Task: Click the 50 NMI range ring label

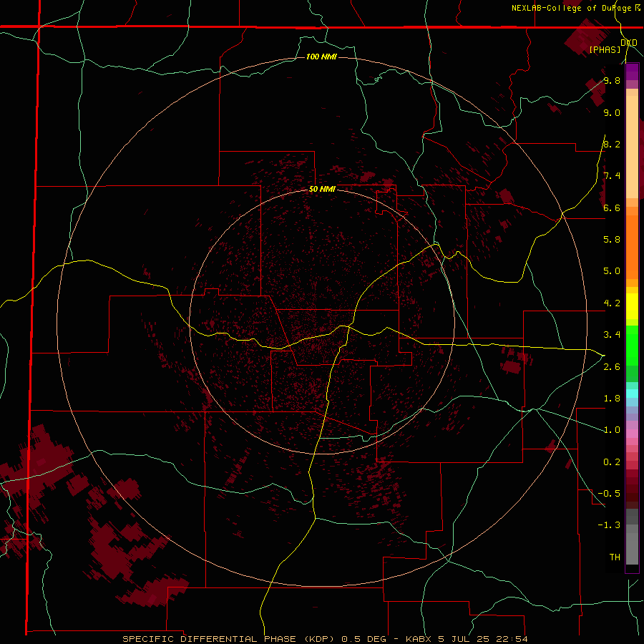Action: 322,189
